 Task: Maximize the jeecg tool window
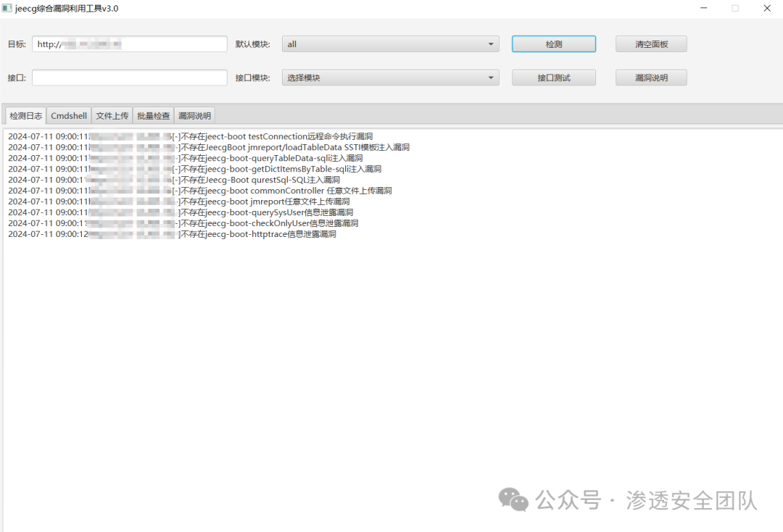click(735, 8)
